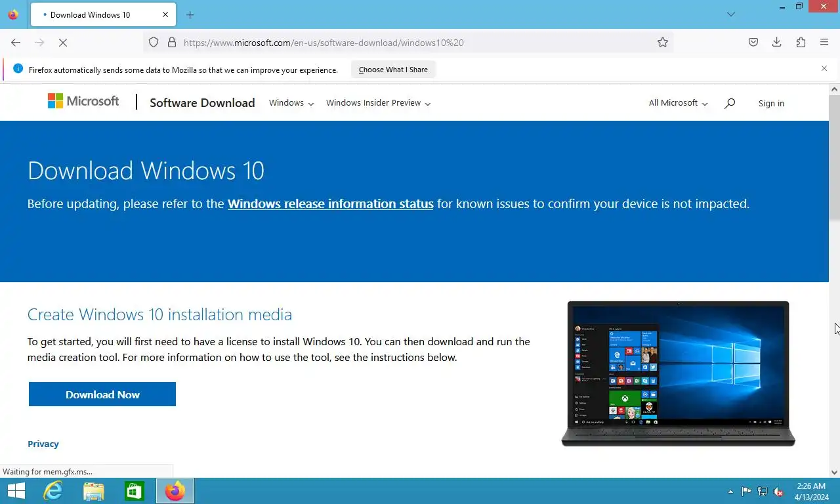Open the Save to Pocket button
The image size is (840, 504).
click(x=753, y=43)
